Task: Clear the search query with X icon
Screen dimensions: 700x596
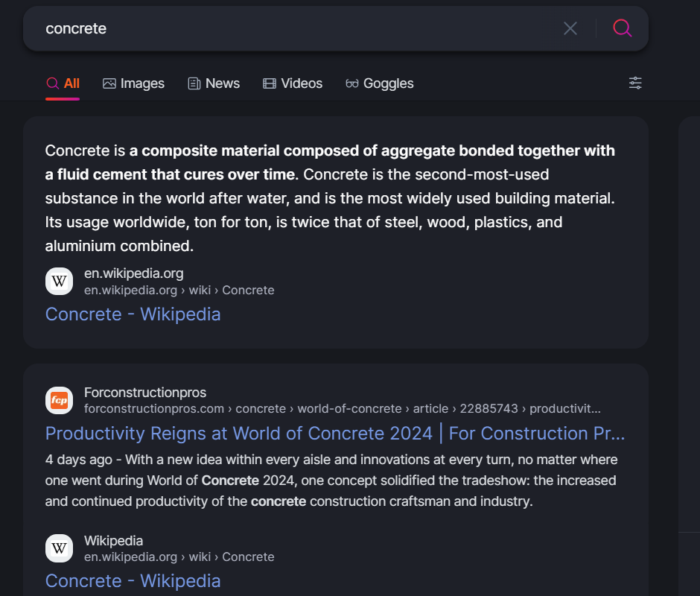Action: 570,28
